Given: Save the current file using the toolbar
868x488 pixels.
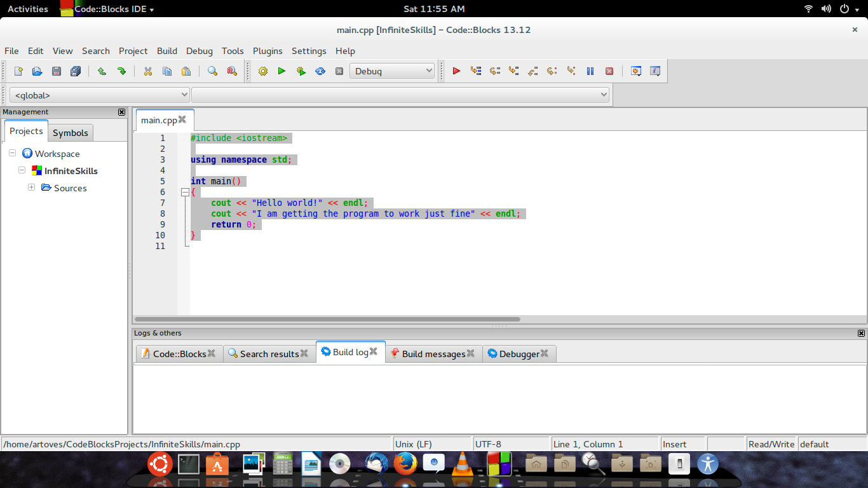Looking at the screenshot, I should [x=57, y=71].
